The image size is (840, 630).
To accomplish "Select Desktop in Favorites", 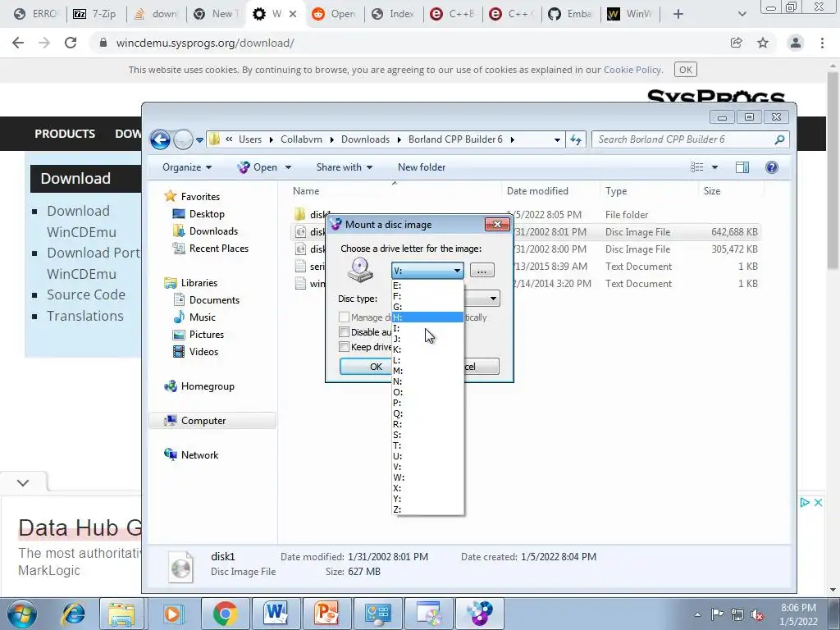I will tap(207, 214).
